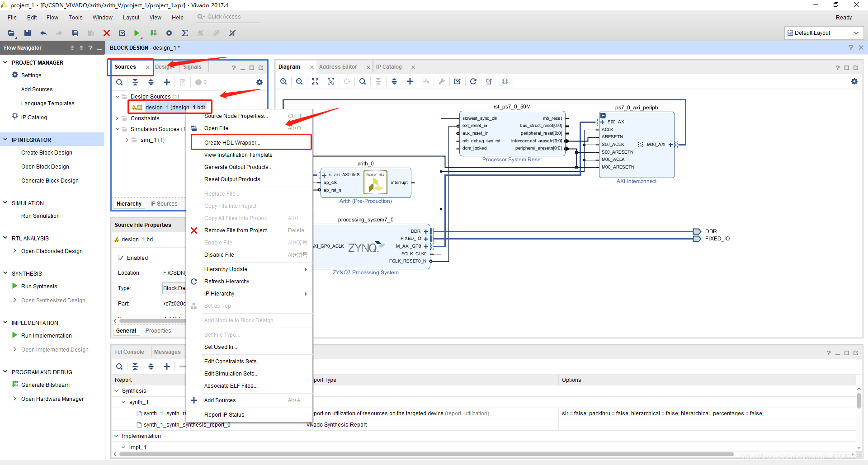The image size is (868, 465).
Task: Collapse the Synthesis report group
Action: click(116, 391)
